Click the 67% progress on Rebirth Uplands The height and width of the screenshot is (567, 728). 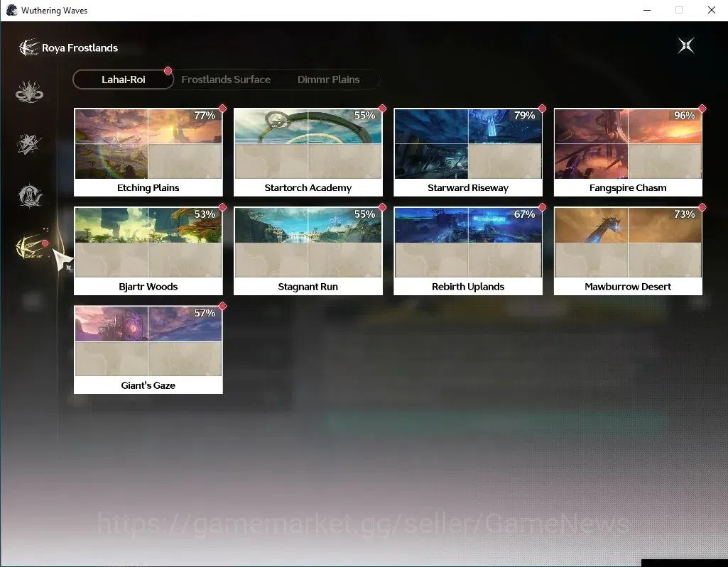[525, 214]
